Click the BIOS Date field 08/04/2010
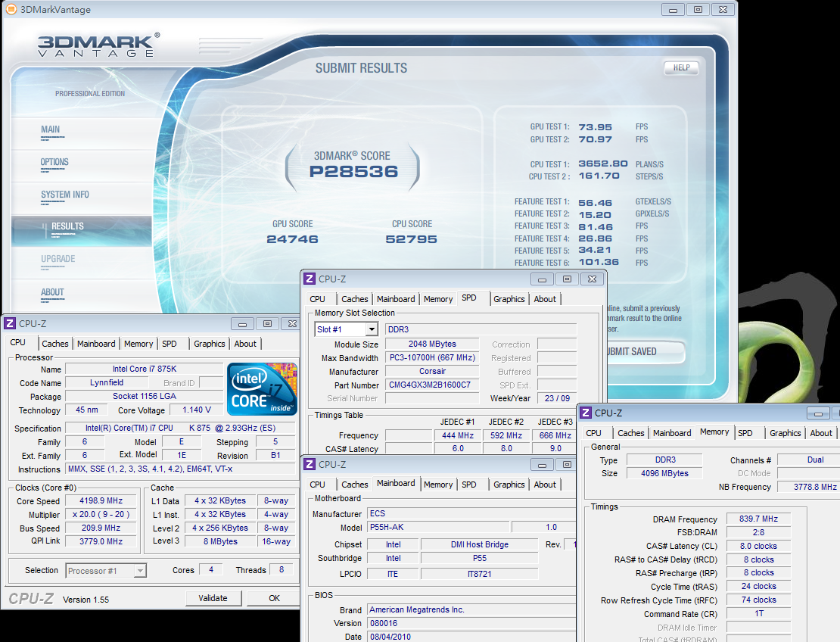The height and width of the screenshot is (642, 840). 471,637
